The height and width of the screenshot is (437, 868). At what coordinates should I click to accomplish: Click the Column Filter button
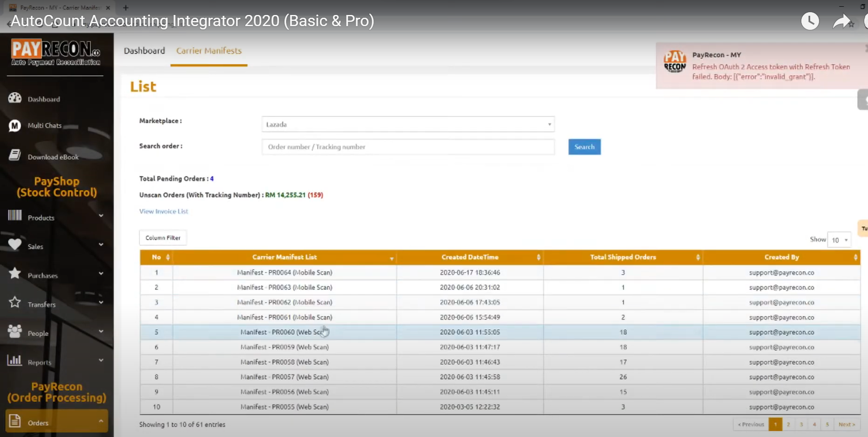coord(163,238)
